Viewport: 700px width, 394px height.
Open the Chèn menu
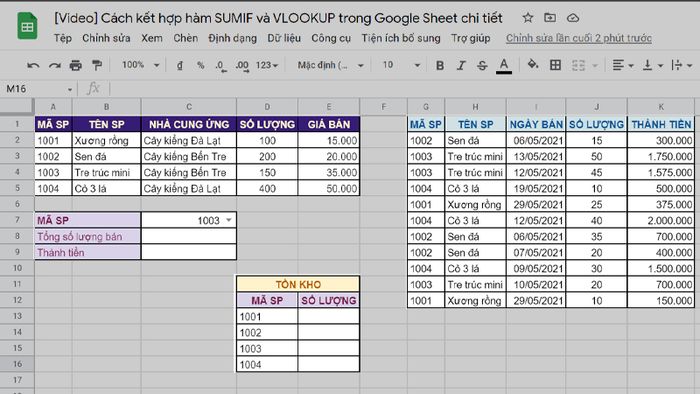click(x=185, y=38)
